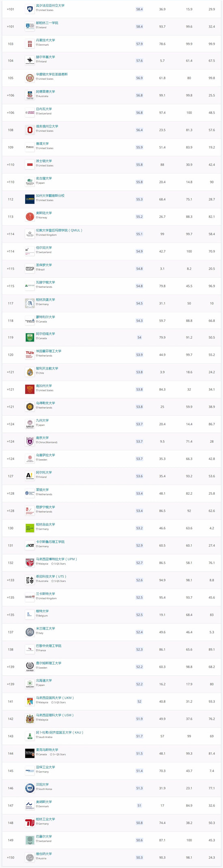
Task: Click the McMaster University logo
Action: click(x=30, y=753)
